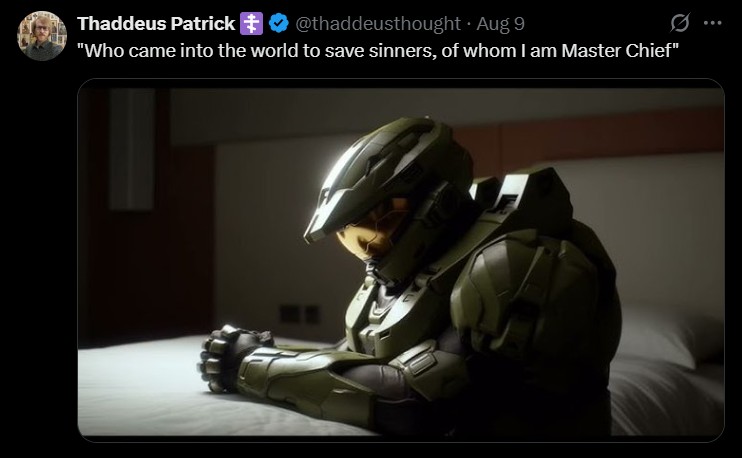Visit the @thaddeusthought handle link
Viewport: 742px width, 458px height.
click(378, 23)
